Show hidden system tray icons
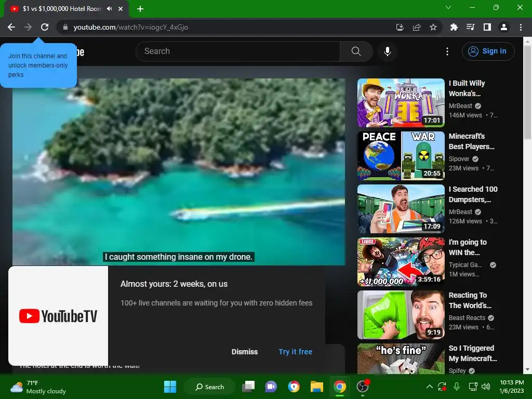Viewport: 532px width, 399px height. point(429,387)
